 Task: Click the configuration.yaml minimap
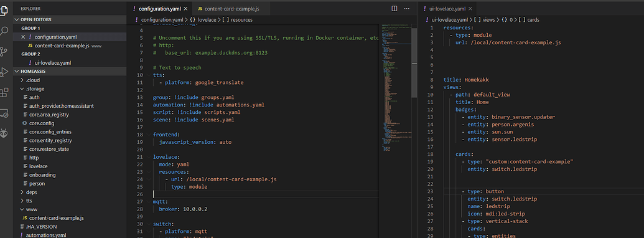tap(396, 88)
